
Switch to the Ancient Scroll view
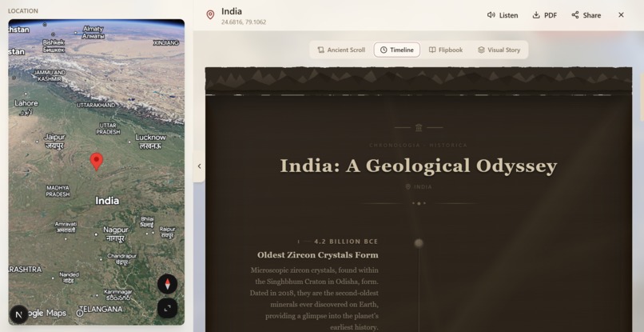341,50
